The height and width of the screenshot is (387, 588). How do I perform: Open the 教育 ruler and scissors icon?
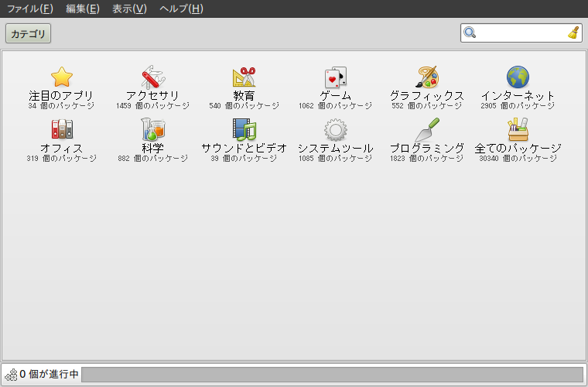(244, 77)
